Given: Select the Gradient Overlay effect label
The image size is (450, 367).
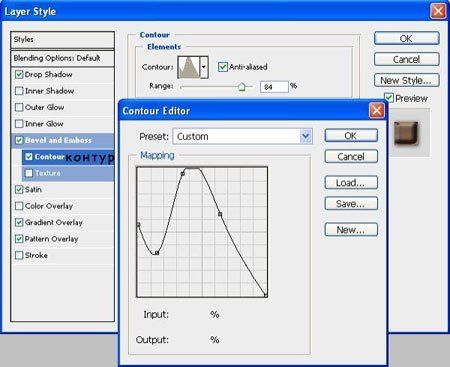Looking at the screenshot, I should pos(54,222).
